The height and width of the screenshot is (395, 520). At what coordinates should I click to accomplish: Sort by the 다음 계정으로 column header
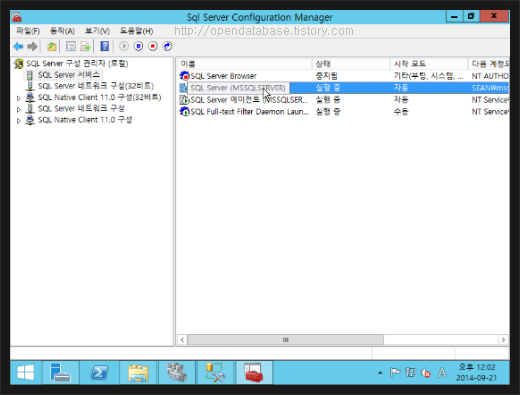point(489,64)
